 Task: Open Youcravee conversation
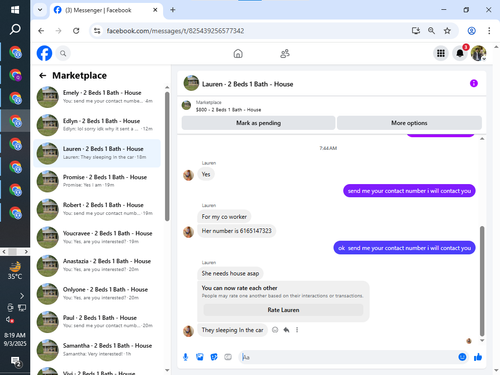point(97,237)
